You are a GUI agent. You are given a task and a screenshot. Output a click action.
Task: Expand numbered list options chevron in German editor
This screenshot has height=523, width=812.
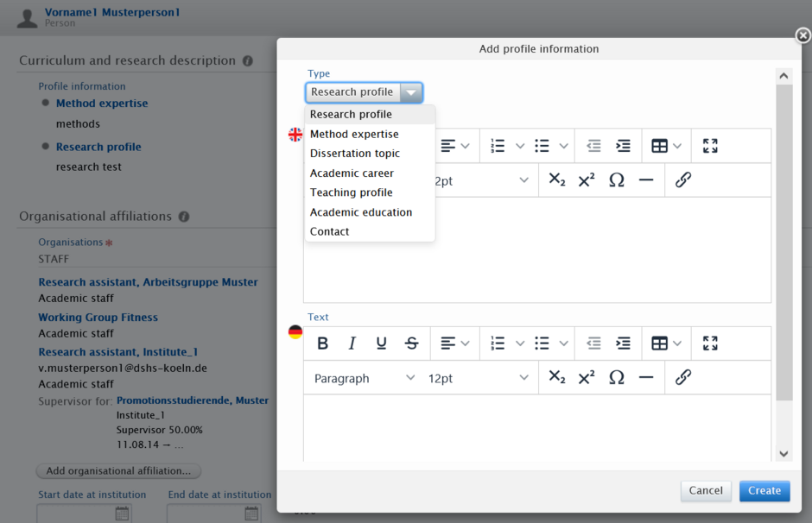tap(520, 343)
